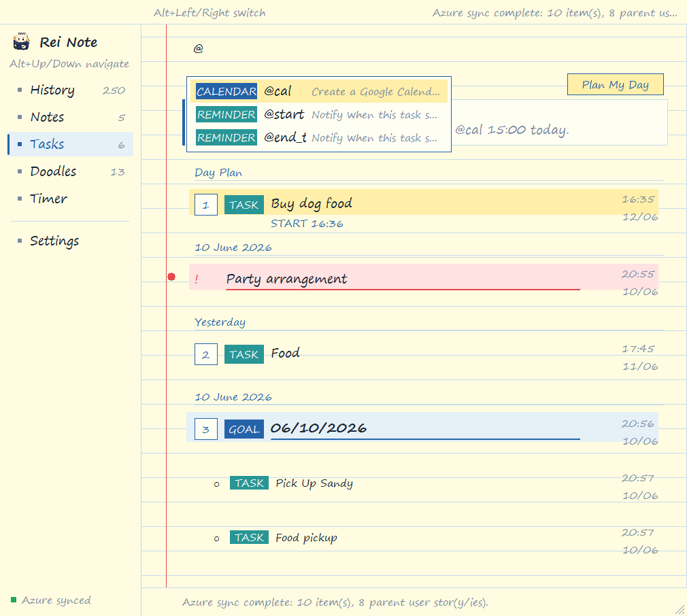Image resolution: width=687 pixels, height=616 pixels.
Task: Click TASK badge on Buy dog food
Action: point(244,205)
